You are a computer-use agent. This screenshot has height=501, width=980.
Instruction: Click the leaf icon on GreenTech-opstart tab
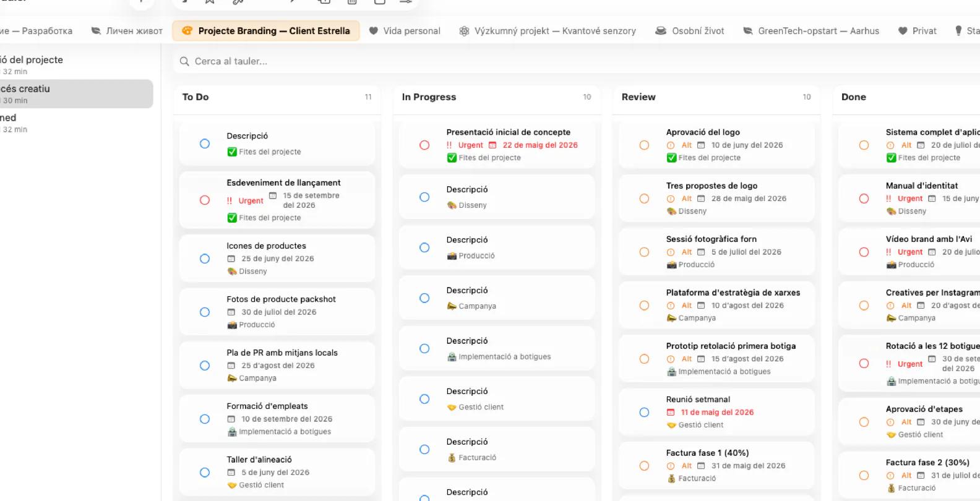tap(748, 31)
